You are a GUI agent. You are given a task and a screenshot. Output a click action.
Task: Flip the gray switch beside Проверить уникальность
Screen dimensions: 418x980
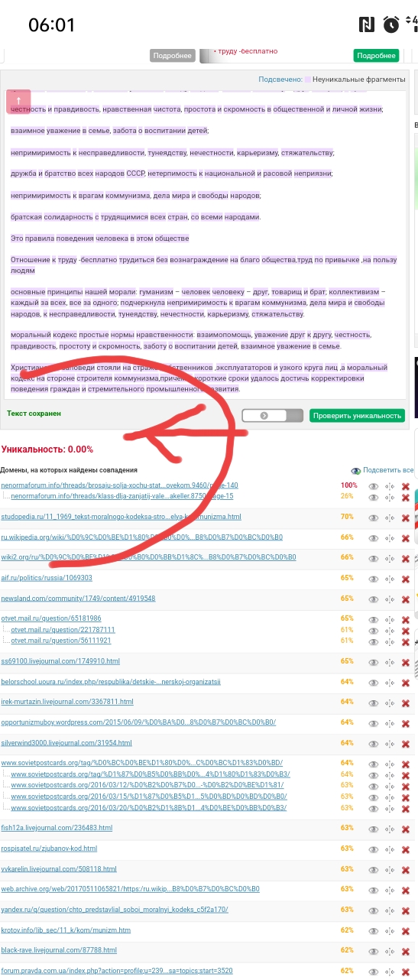[x=273, y=415]
